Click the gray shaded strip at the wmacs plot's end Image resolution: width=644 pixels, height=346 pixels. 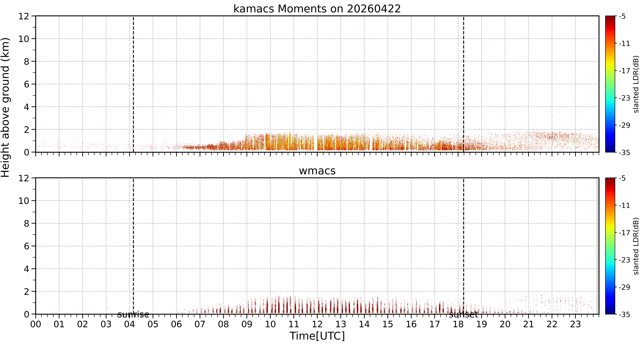coord(597,246)
